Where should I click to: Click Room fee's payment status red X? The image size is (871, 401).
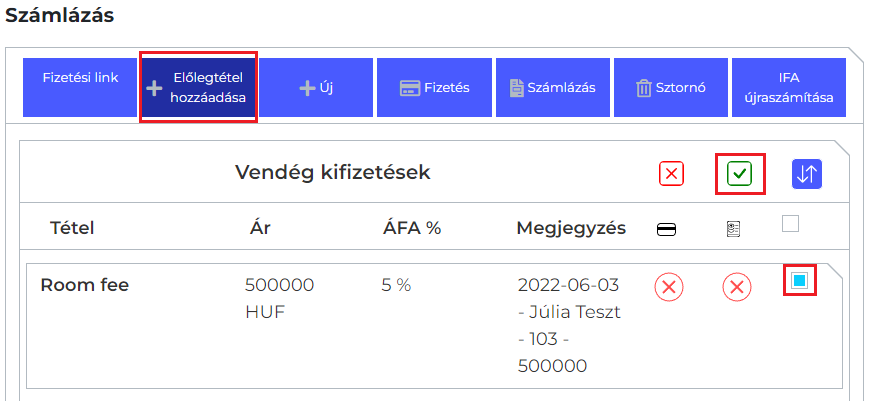669,288
